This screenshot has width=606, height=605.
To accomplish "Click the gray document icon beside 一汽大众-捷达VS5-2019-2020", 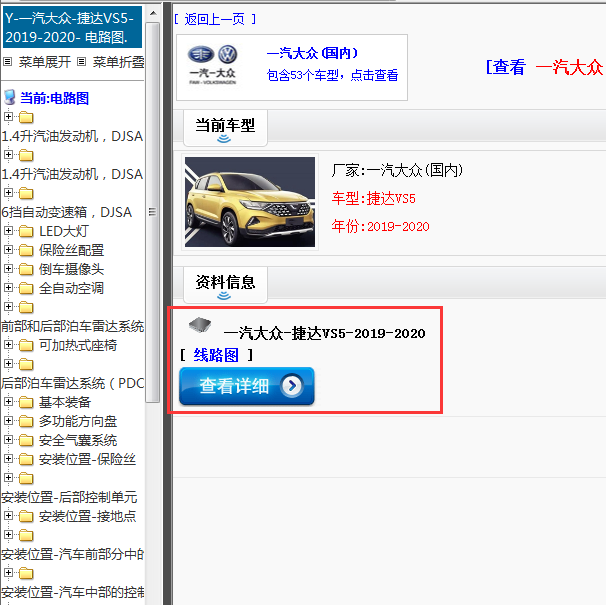I will pos(200,326).
